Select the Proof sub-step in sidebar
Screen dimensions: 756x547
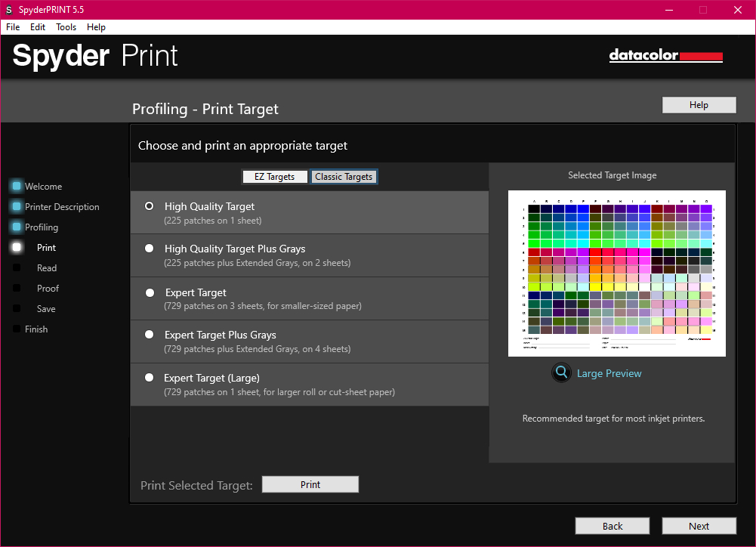pyautogui.click(x=48, y=288)
